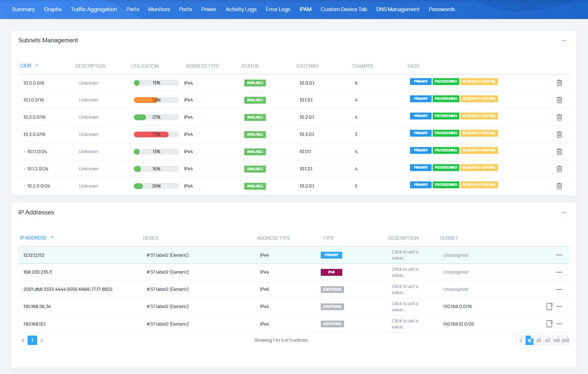This screenshot has height=374, width=588.
Task: Click the minus icon for 192.168.10.1
Action: click(x=559, y=324)
